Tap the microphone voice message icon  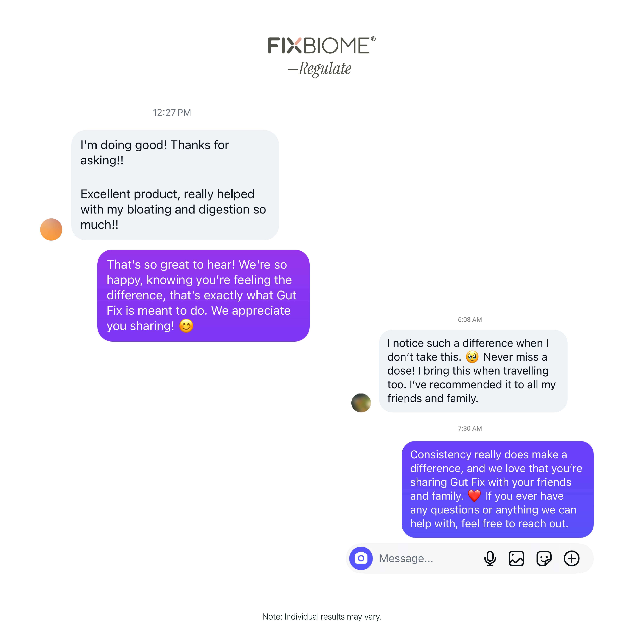coord(490,558)
